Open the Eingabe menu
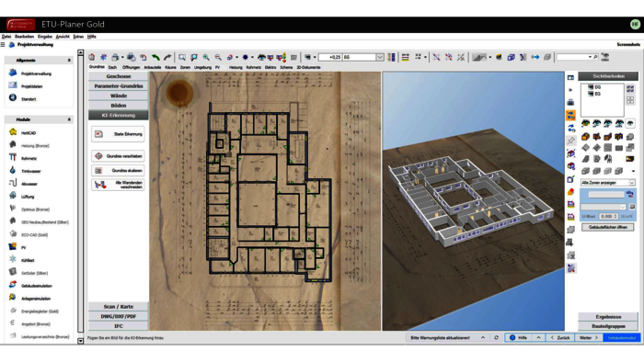 (45, 37)
